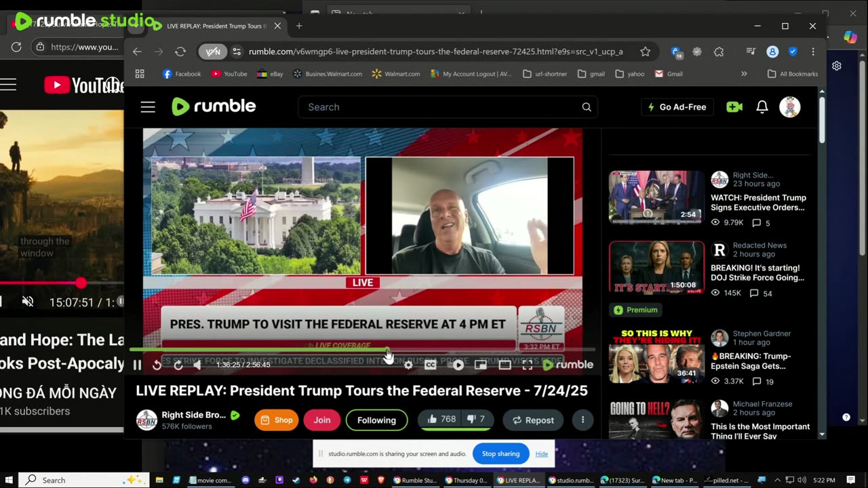Click the Redacted News channel avatar

tap(719, 250)
